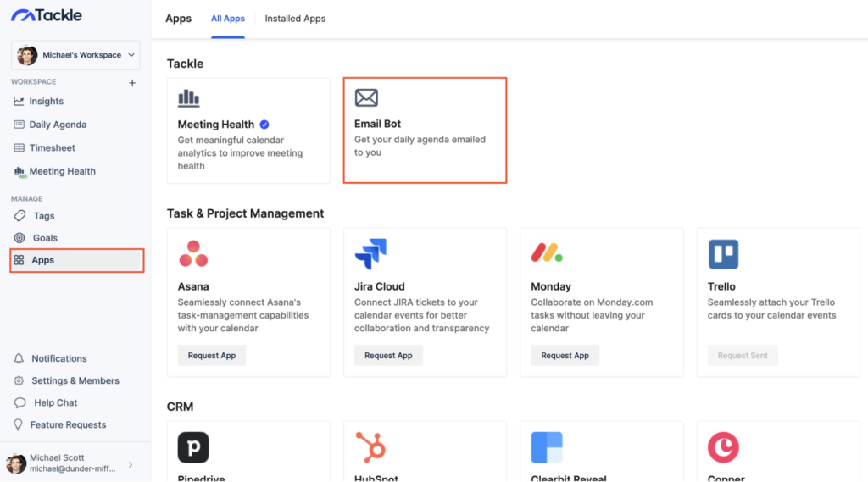Open Timesheet from the sidebar

tap(52, 147)
